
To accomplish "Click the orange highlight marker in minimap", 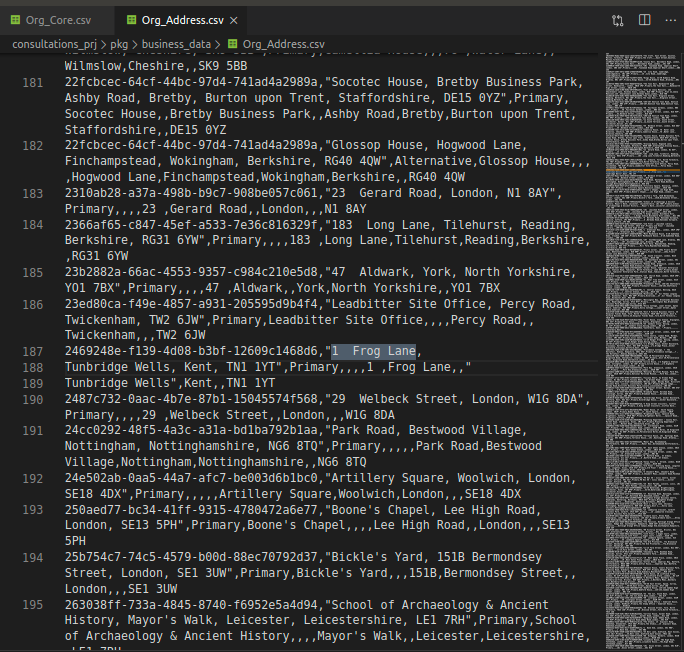I will (x=643, y=170).
